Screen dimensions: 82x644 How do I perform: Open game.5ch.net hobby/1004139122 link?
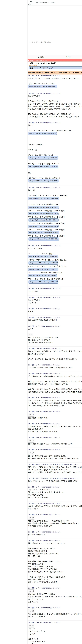43,207
